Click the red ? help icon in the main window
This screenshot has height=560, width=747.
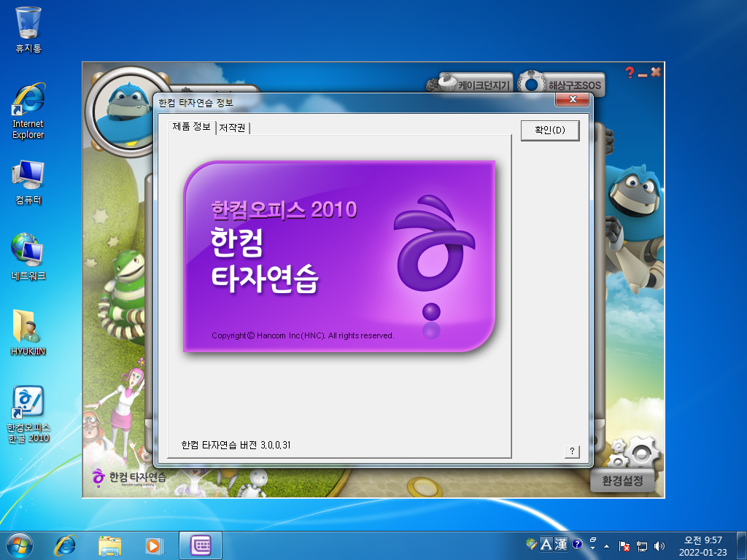(630, 72)
